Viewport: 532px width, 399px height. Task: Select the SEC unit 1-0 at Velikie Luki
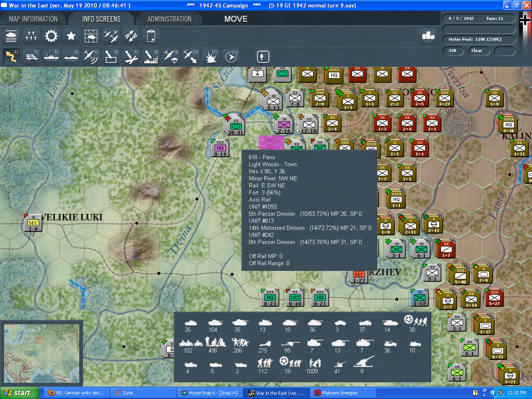pos(33,223)
